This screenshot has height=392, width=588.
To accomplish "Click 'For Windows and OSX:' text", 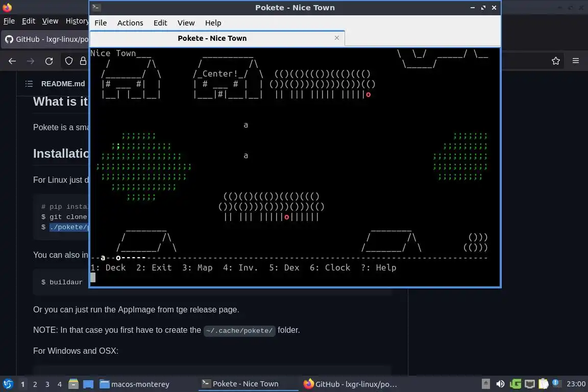I will [x=76, y=351].
